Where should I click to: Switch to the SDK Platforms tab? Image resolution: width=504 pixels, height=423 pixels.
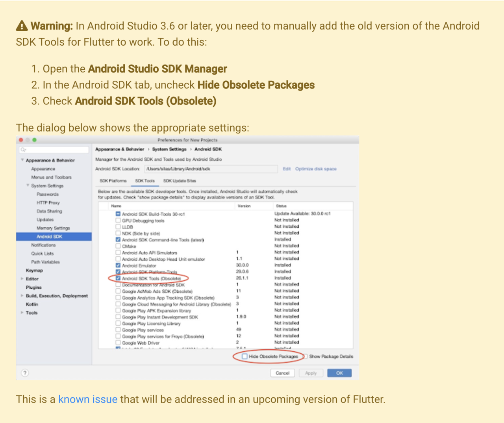pyautogui.click(x=113, y=181)
